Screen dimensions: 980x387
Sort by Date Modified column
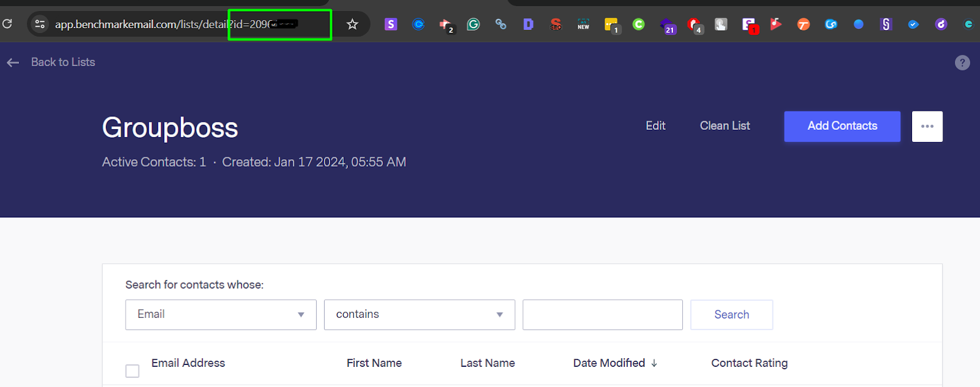point(615,363)
